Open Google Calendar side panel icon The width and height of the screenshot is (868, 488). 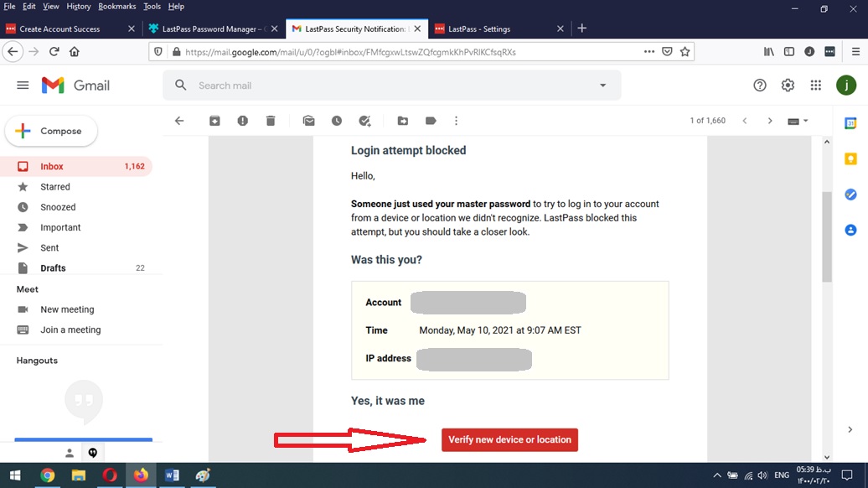click(x=851, y=123)
